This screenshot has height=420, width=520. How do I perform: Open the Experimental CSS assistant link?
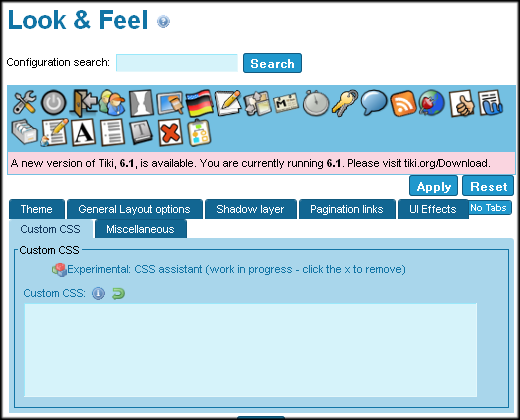click(x=236, y=269)
